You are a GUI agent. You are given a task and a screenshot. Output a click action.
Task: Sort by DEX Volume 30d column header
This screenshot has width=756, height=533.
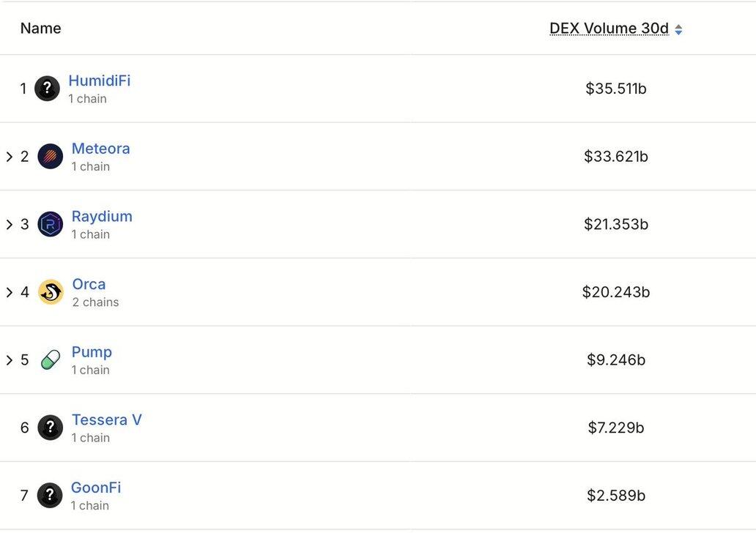pos(609,29)
